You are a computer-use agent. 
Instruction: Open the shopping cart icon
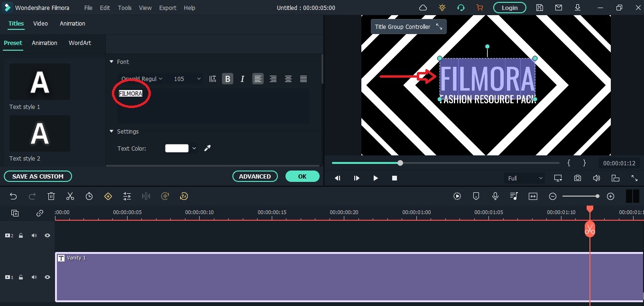[479, 8]
